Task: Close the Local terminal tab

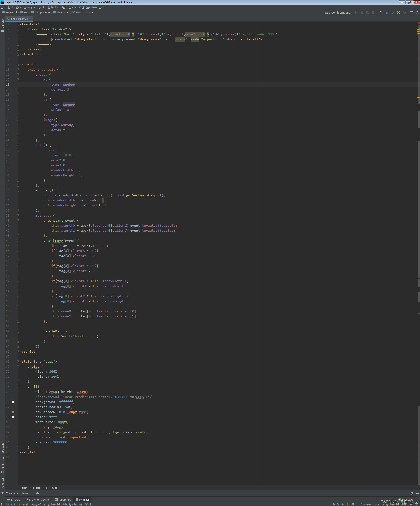Action: [x=31, y=494]
